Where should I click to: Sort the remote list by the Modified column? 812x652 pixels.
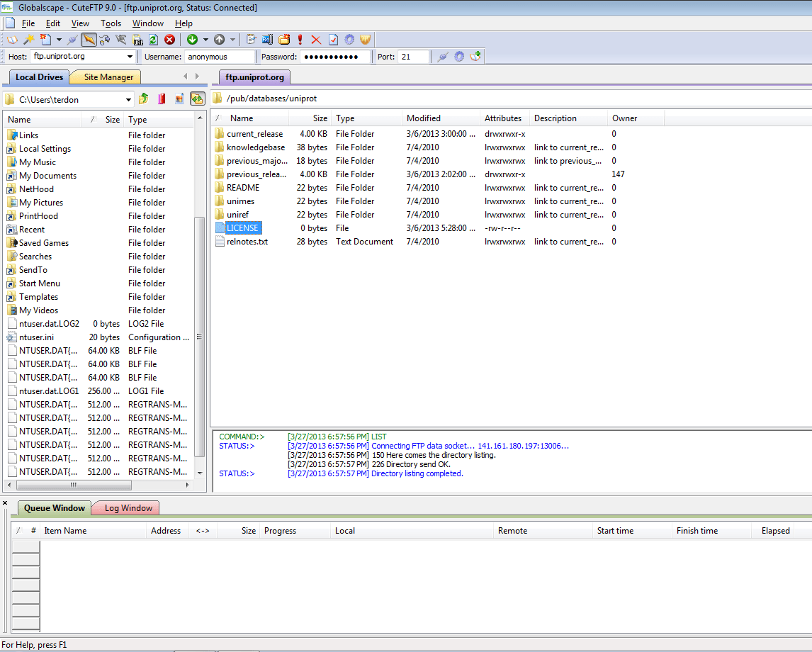pos(441,118)
